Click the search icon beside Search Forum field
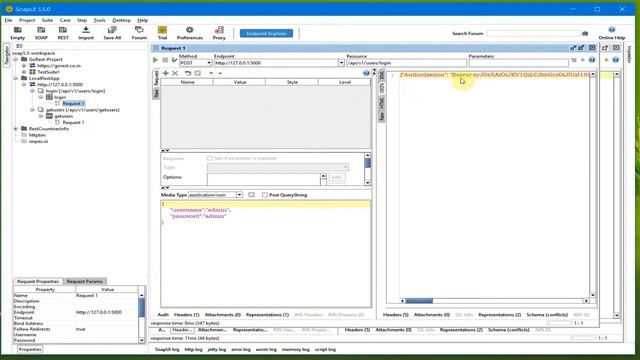The height and width of the screenshot is (360, 640). click(x=585, y=33)
